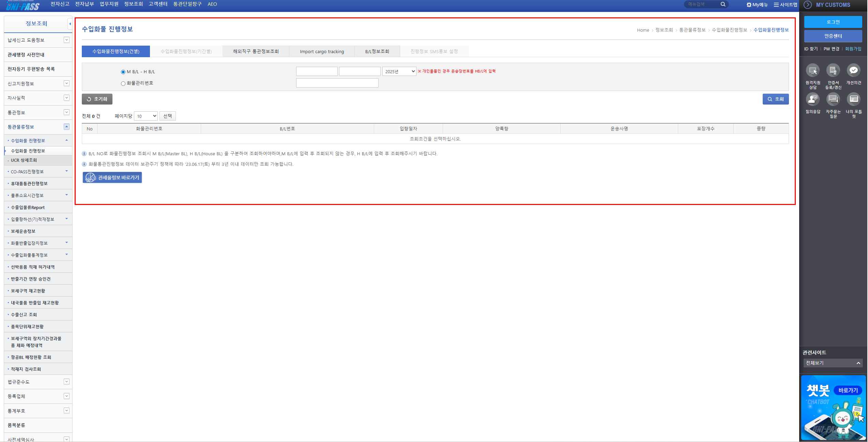This screenshot has height=442, width=868.
Task: Open the 페이지당 rows-per-page dropdown
Action: click(x=146, y=116)
